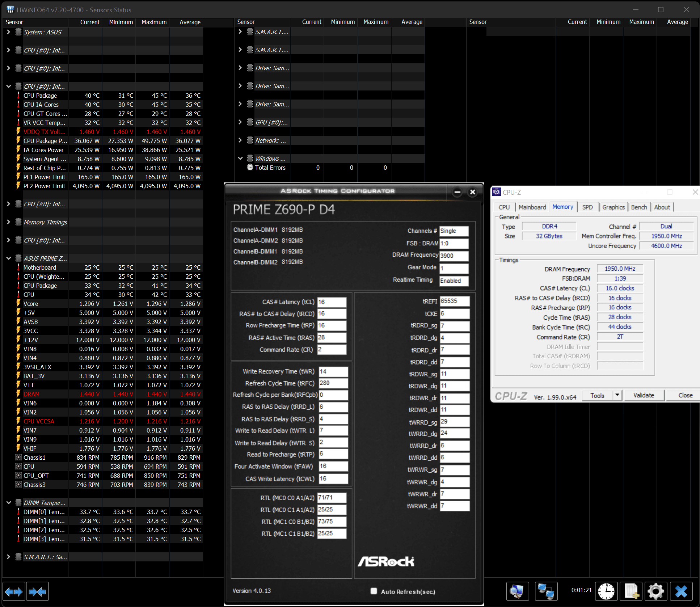The width and height of the screenshot is (700, 607).
Task: Expand the Memory Timings sensor group
Action: click(x=8, y=222)
